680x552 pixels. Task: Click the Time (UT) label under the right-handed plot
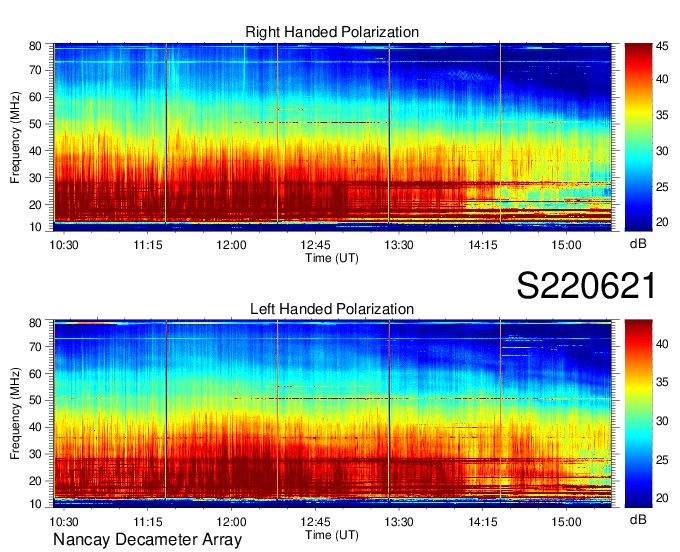pyautogui.click(x=332, y=258)
